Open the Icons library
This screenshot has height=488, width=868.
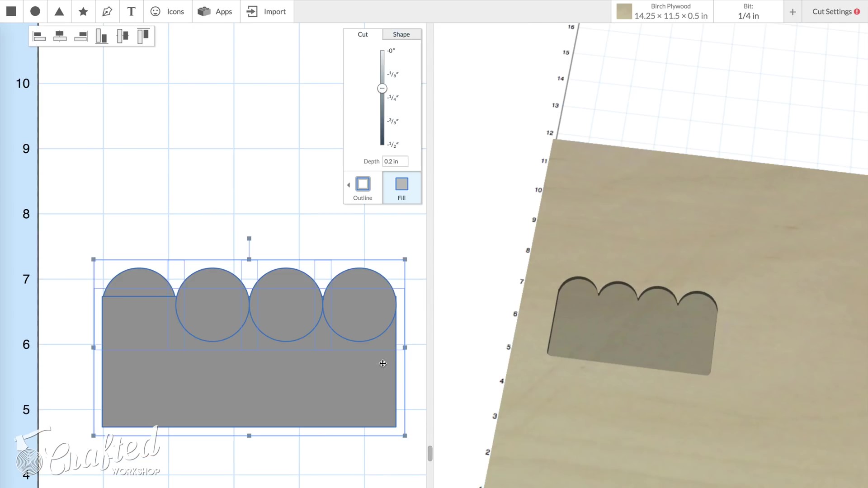167,11
